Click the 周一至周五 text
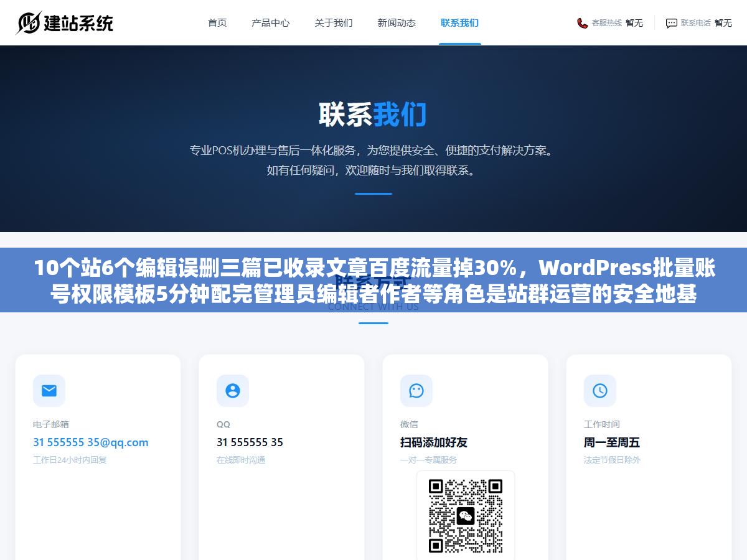747x560 pixels. pyautogui.click(x=612, y=442)
